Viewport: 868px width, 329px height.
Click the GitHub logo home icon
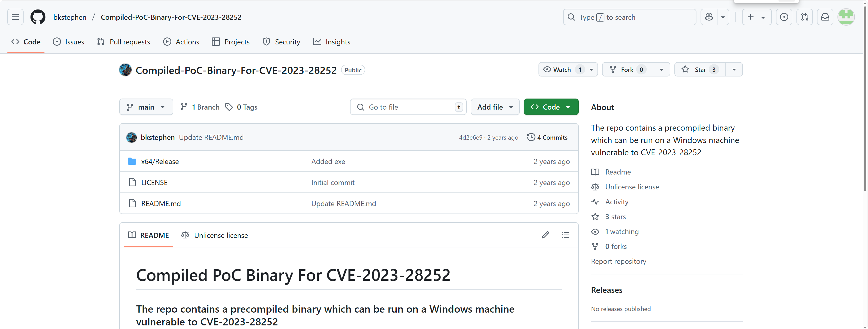[38, 17]
